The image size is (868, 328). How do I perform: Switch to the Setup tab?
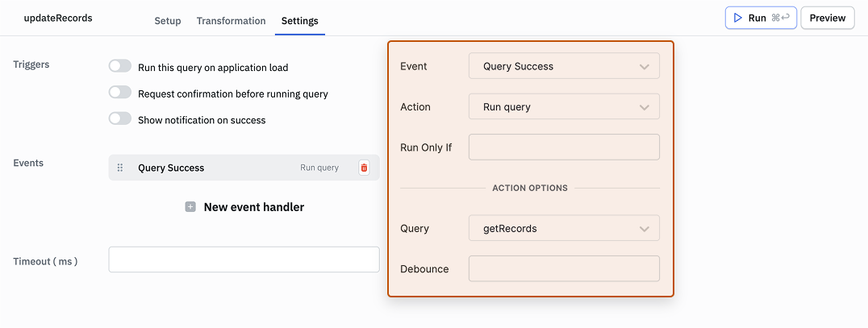(x=168, y=21)
